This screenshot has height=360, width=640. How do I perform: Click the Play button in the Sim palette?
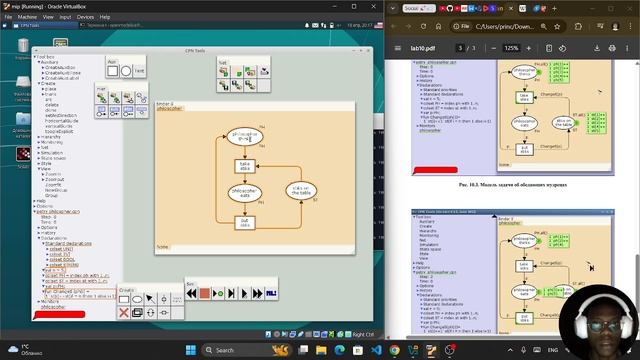(244, 293)
